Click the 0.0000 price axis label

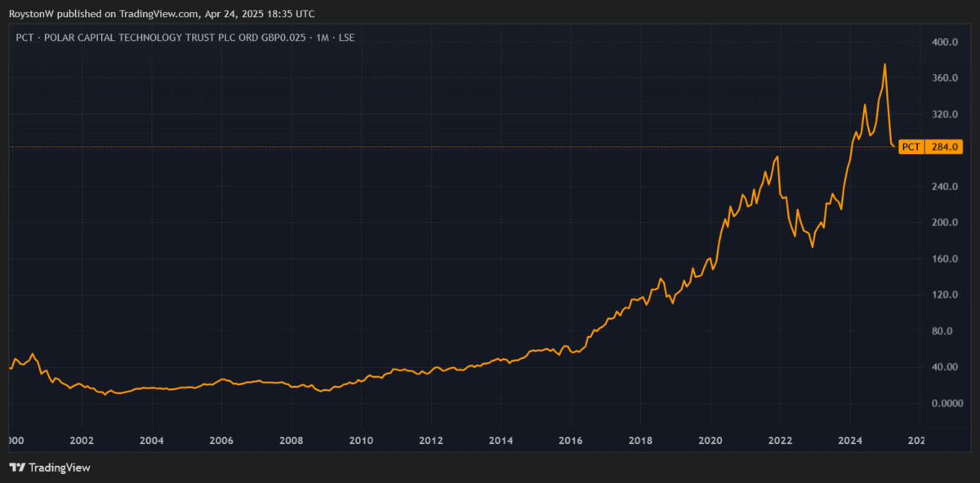pyautogui.click(x=944, y=403)
